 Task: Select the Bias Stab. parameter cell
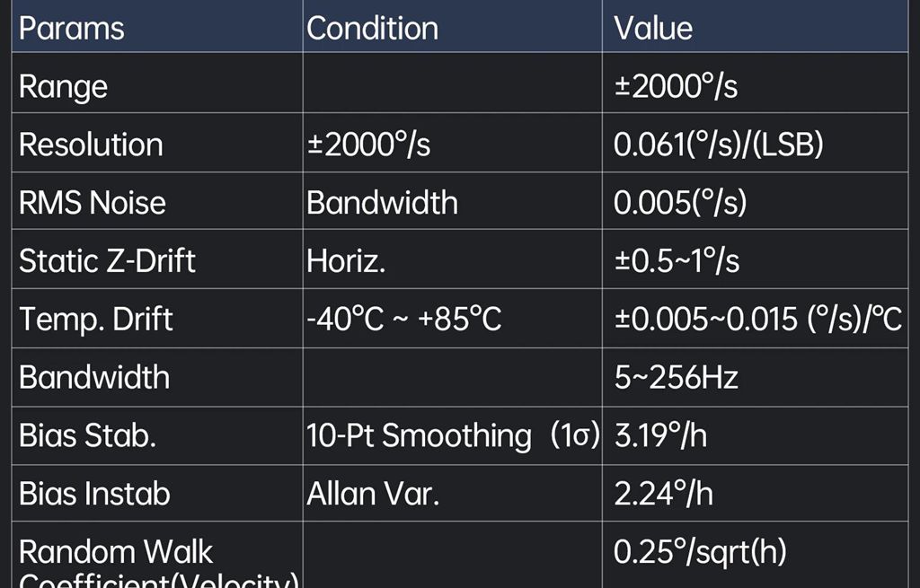(x=87, y=435)
